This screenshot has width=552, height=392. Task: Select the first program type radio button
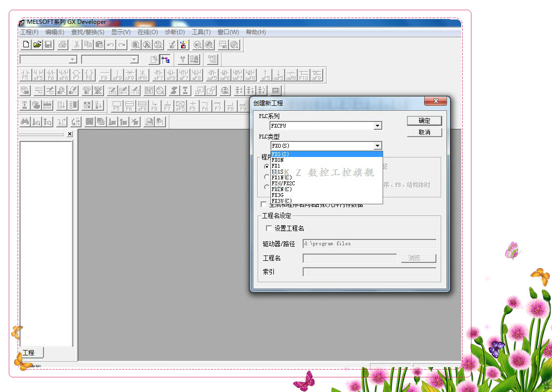[x=266, y=166]
